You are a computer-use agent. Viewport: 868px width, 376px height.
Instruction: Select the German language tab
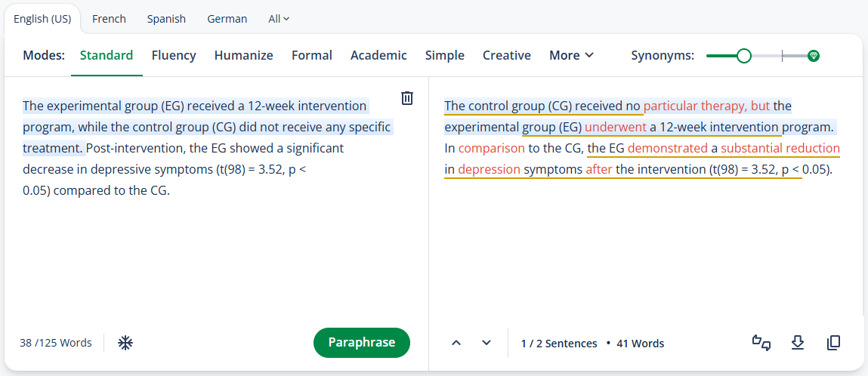pos(227,19)
